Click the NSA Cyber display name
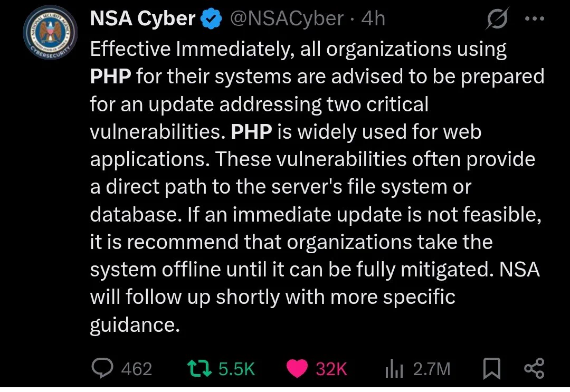 point(142,18)
